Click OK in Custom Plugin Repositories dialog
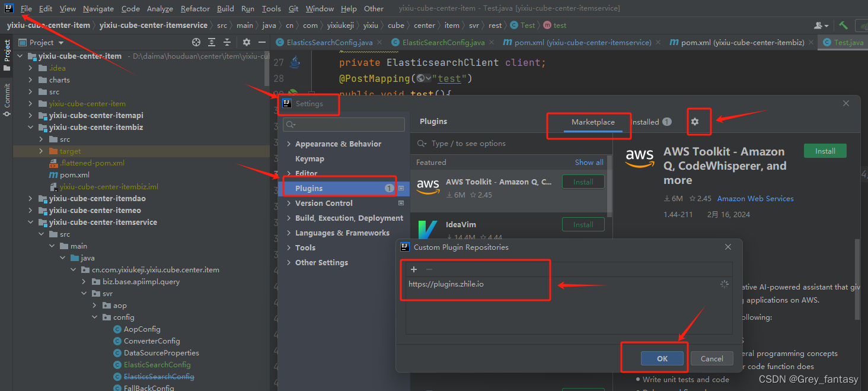868x391 pixels. 662,358
